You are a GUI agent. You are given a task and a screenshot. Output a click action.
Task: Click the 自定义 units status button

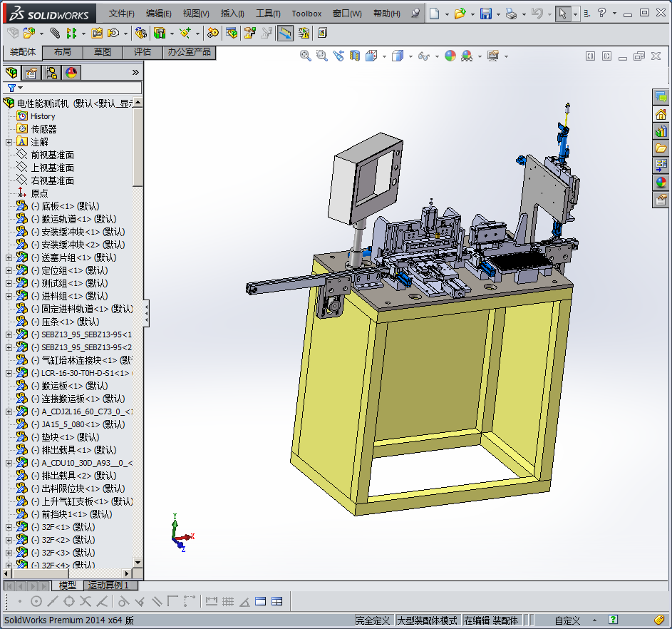pyautogui.click(x=567, y=620)
